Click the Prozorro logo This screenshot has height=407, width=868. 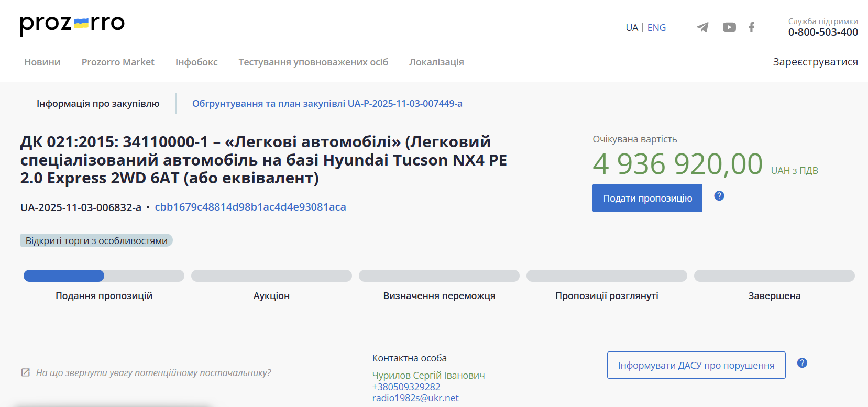tap(72, 24)
